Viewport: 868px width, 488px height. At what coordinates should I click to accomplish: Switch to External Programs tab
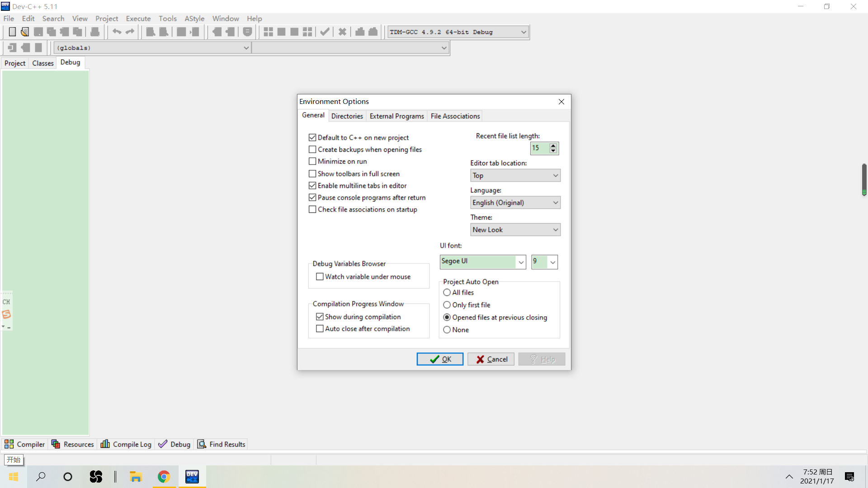[396, 116]
